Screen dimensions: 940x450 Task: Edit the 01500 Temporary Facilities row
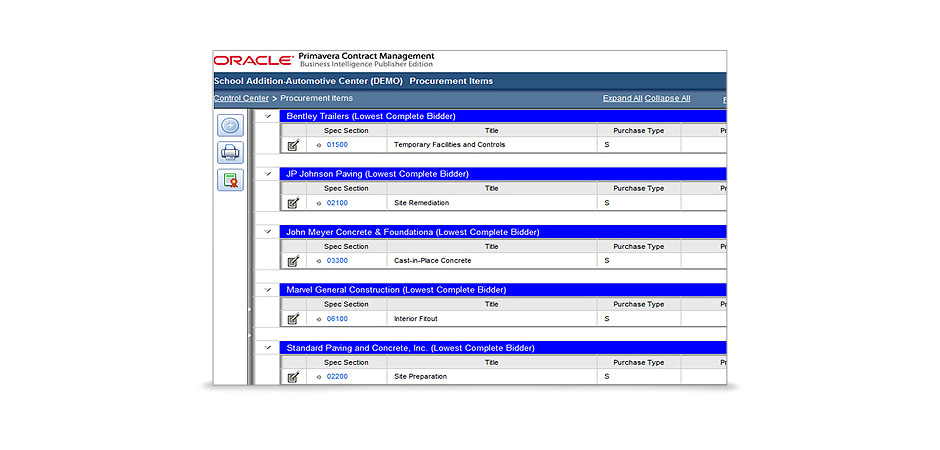click(x=293, y=145)
